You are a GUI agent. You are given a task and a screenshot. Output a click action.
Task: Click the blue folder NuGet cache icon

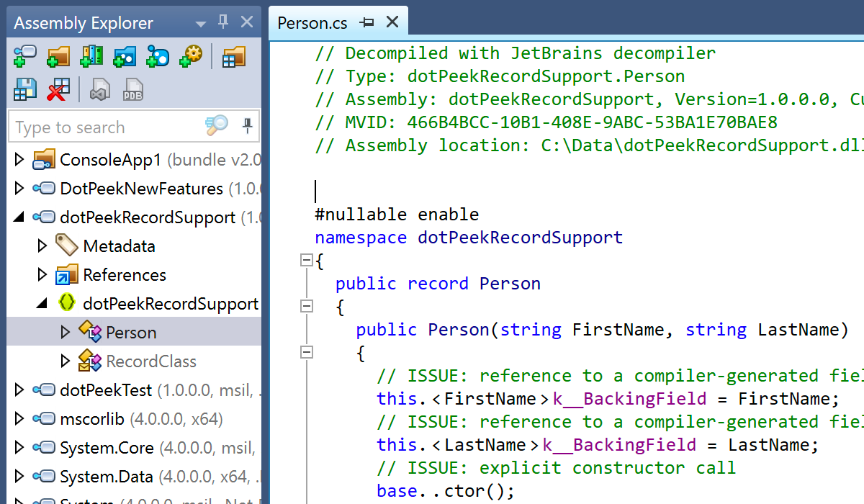[125, 55]
